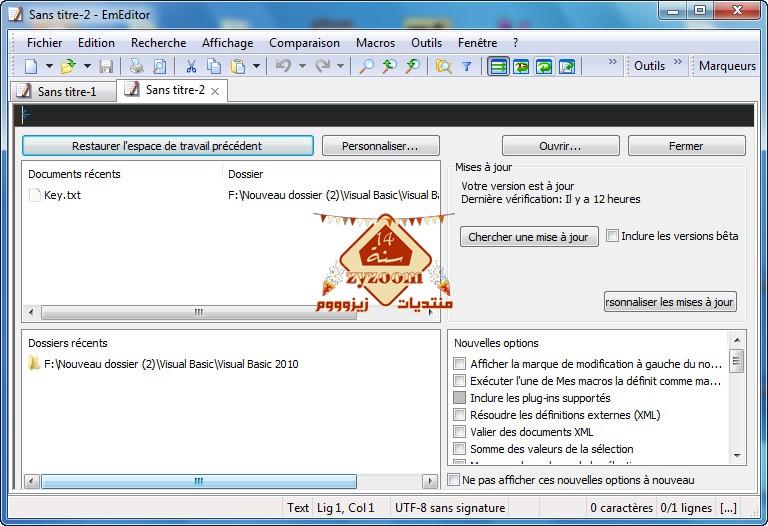Click the Filter funnel icon
Image resolution: width=768 pixels, height=526 pixels.
tap(467, 66)
